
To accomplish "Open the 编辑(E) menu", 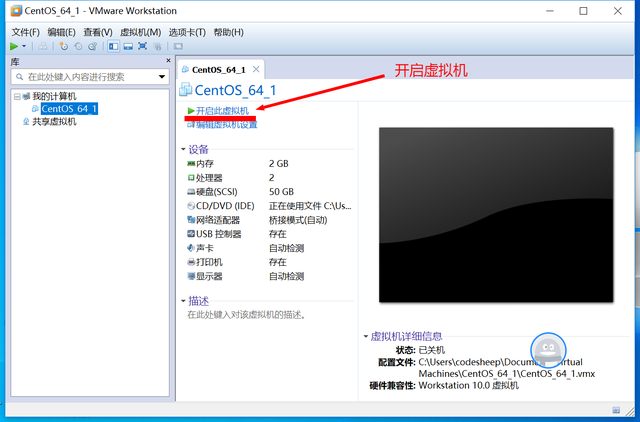I will point(61,32).
